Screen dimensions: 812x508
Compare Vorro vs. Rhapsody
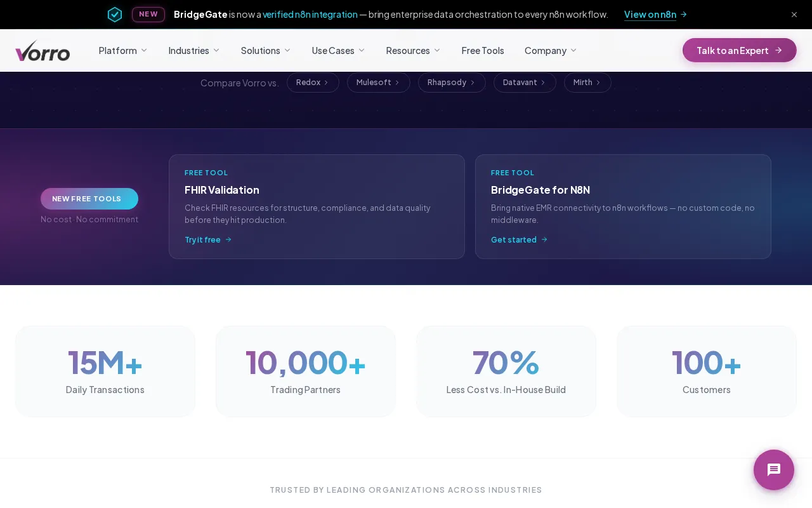point(452,83)
